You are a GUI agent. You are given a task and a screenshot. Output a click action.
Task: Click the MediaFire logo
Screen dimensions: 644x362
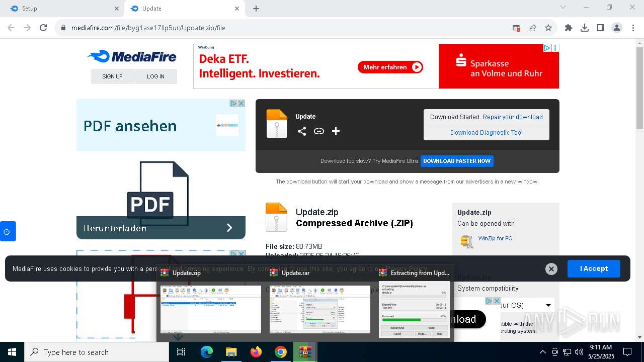tap(132, 56)
